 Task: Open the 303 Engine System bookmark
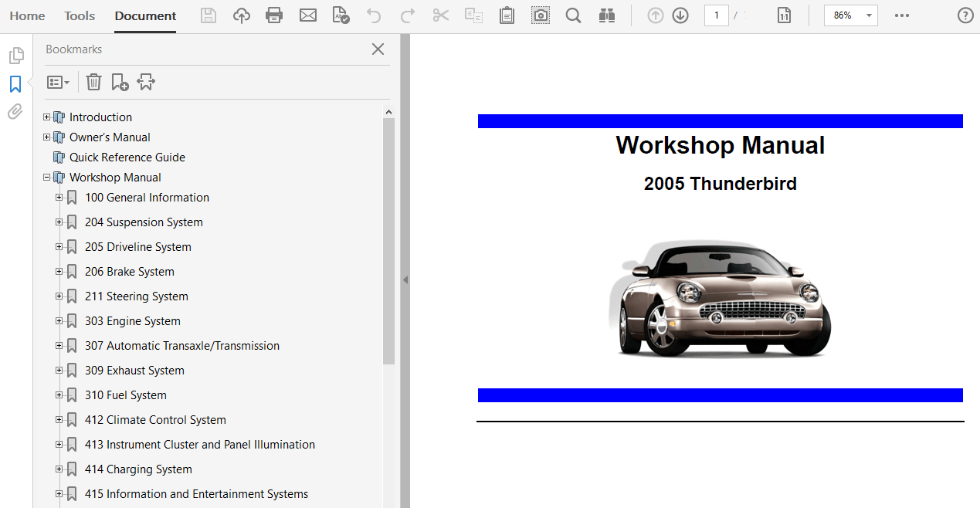pyautogui.click(x=132, y=321)
